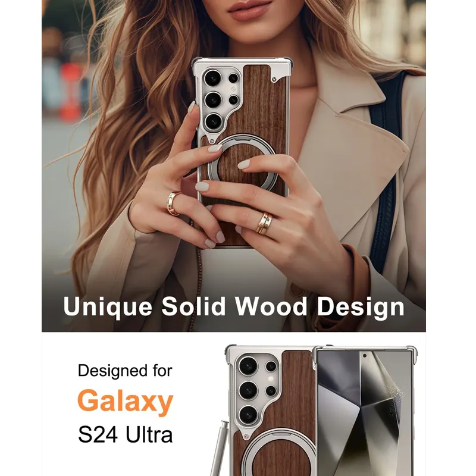Screen dimensions: 476x476
Task: Click the 'Unique Solid Wood Design' headline
Action: click(x=234, y=306)
